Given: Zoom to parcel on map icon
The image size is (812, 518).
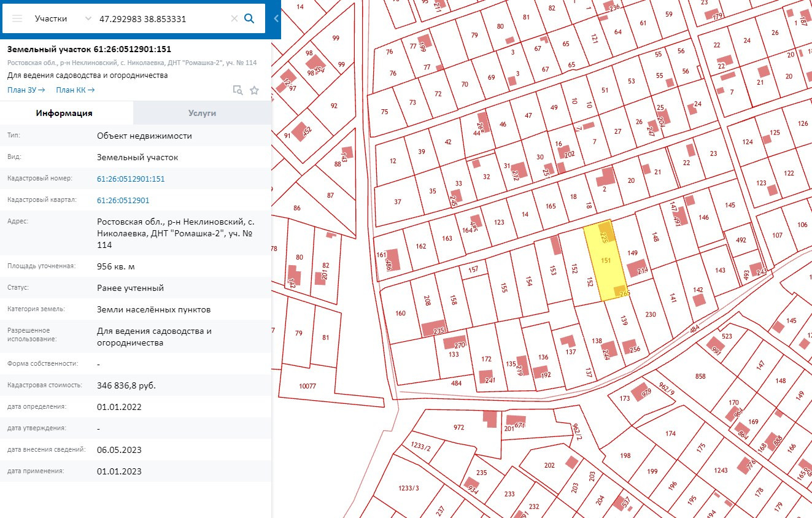Looking at the screenshot, I should 238,90.
